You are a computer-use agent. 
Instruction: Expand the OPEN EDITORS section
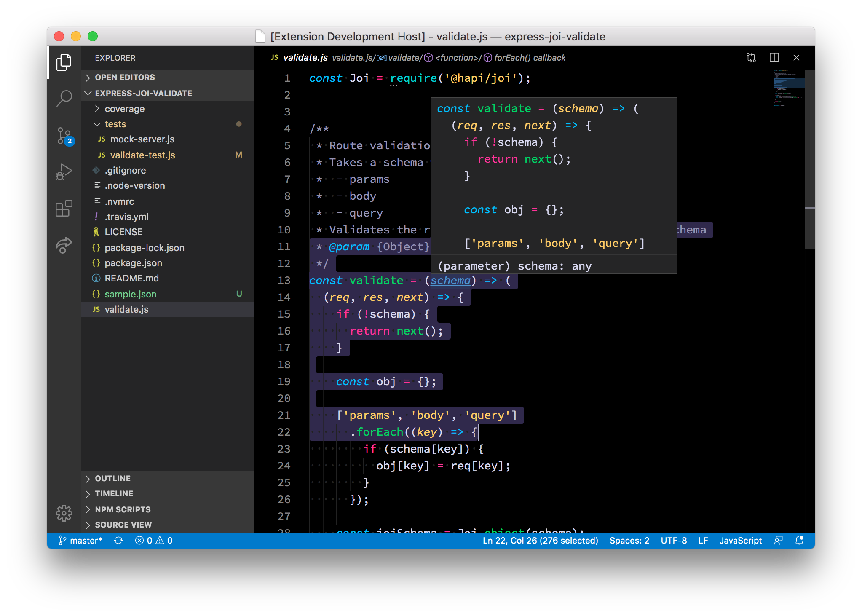(125, 78)
